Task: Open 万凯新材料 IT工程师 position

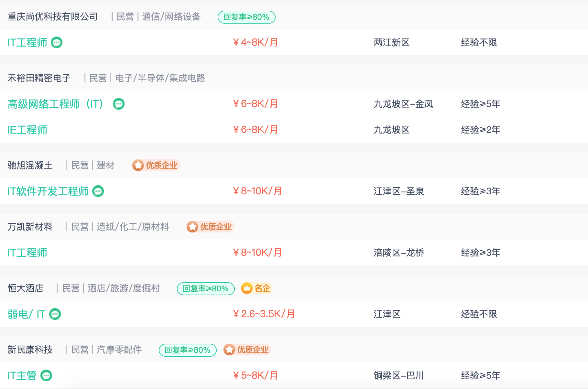Action: (27, 253)
